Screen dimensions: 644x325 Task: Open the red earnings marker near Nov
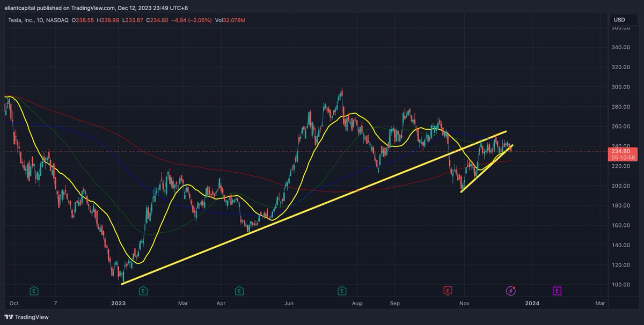tap(447, 291)
